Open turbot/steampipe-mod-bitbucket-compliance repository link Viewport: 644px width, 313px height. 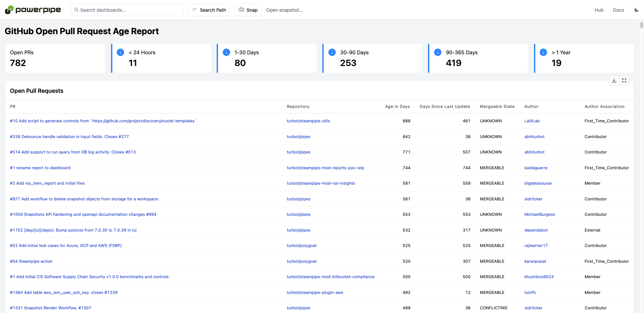(x=331, y=277)
